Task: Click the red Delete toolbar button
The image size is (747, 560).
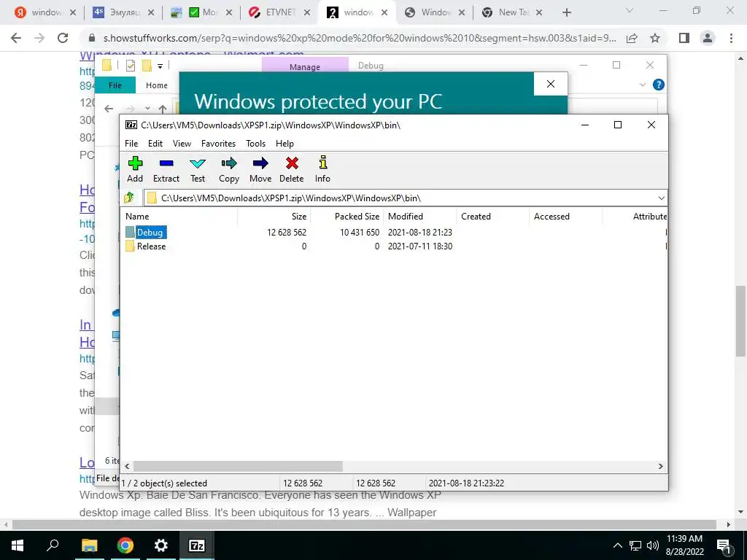Action: coord(292,169)
